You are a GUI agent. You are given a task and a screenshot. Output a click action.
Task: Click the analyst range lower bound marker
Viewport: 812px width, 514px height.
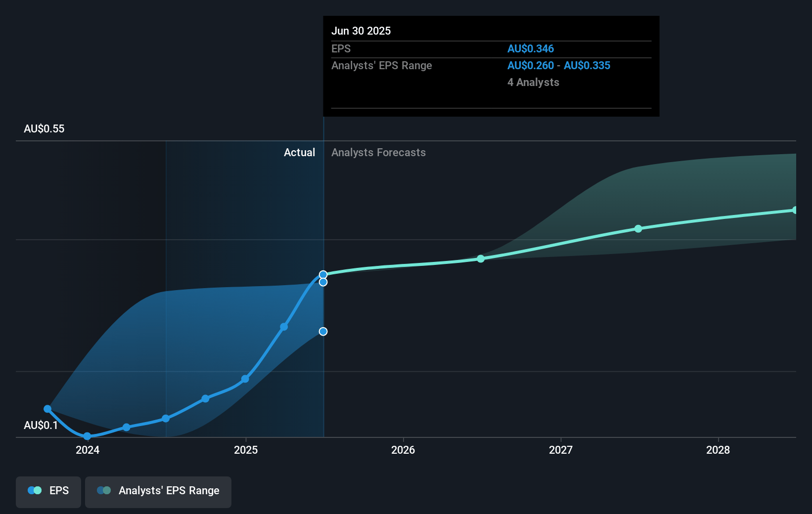point(323,332)
